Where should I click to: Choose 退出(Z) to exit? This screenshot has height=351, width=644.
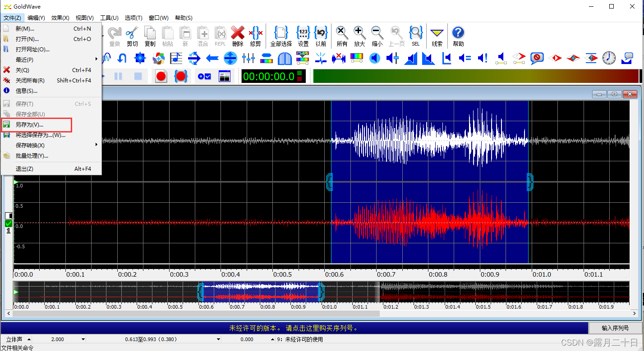tap(51, 169)
